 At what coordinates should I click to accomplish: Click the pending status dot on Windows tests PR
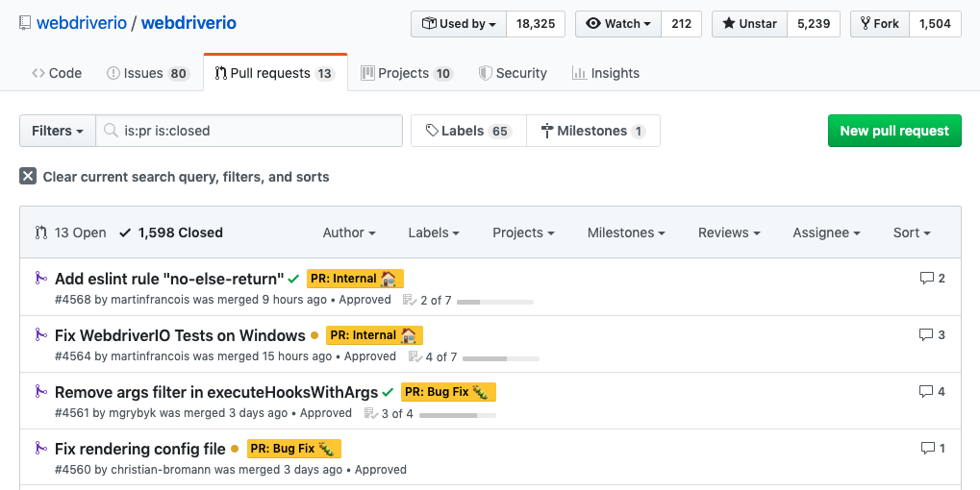pos(315,336)
